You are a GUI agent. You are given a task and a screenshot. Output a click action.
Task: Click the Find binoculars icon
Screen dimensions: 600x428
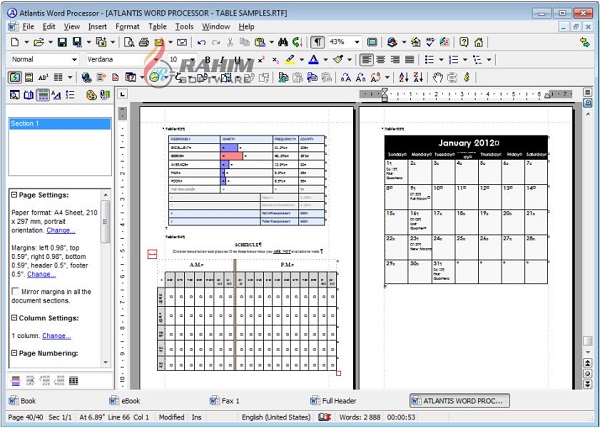283,42
